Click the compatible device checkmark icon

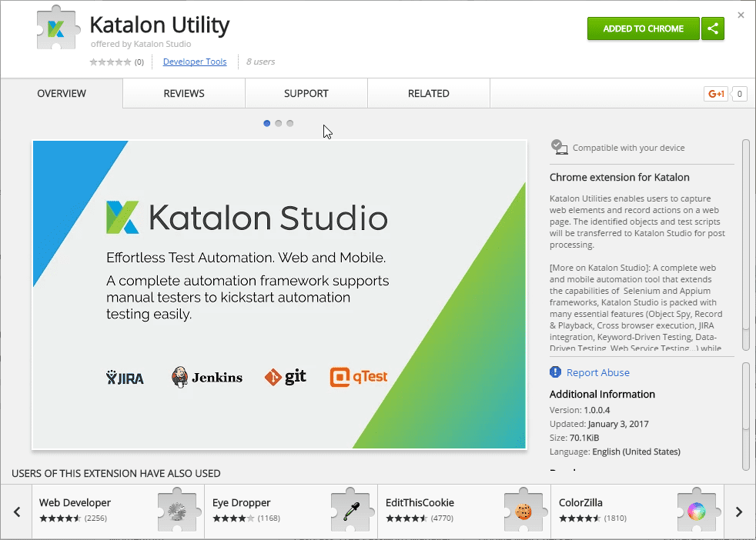pyautogui.click(x=559, y=148)
